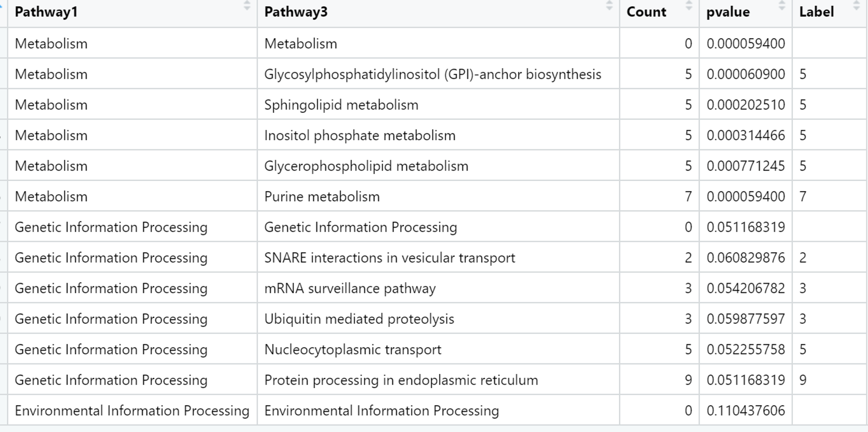
Task: Select the Ubiquitin mediated proteolysis cell
Action: coord(438,319)
